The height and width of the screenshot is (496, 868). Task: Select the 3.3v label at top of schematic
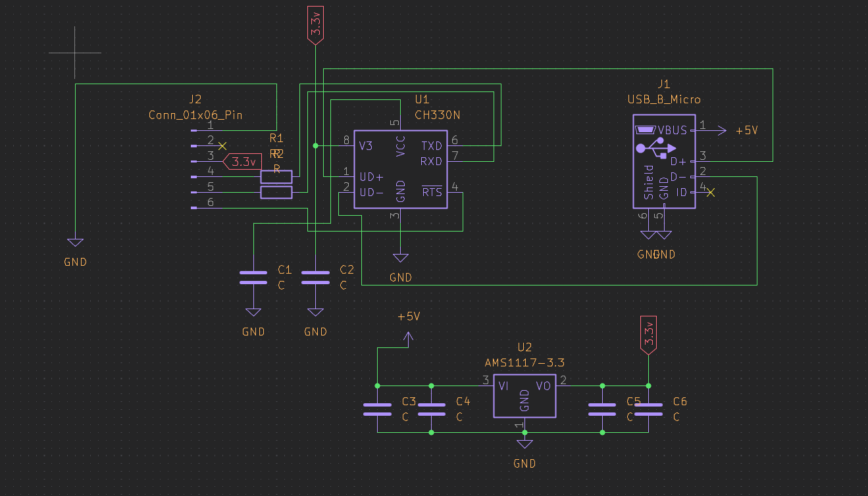coord(316,25)
